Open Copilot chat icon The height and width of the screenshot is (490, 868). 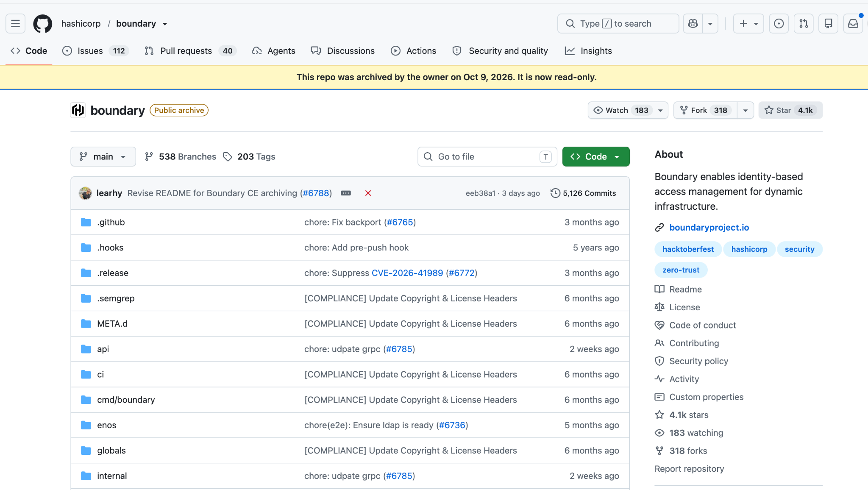coord(693,23)
